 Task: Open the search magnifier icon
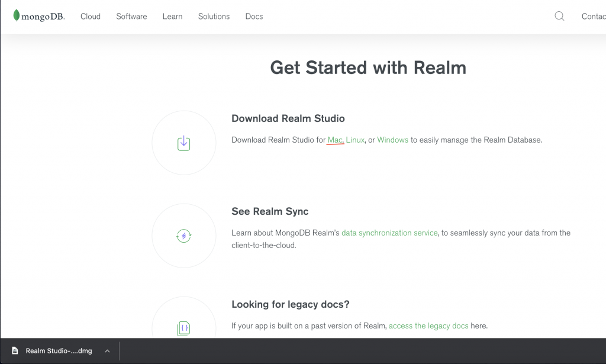click(559, 16)
